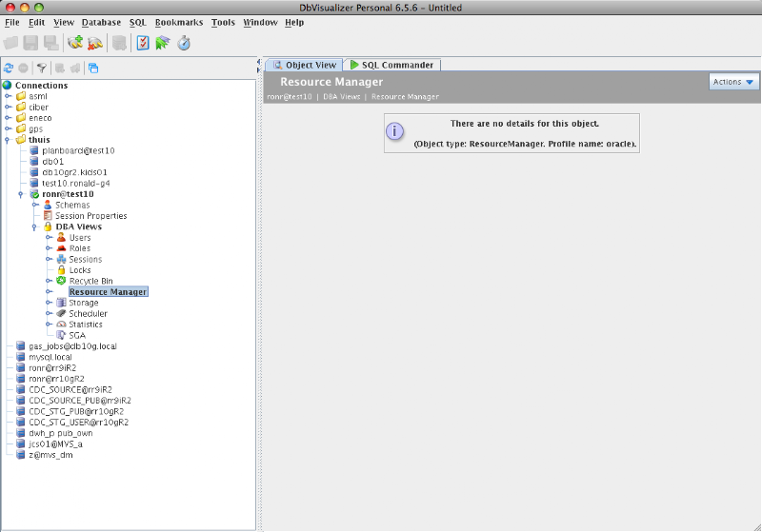Switch to the SQL Commander tab
Image resolution: width=762 pixels, height=532 pixels.
coord(391,65)
